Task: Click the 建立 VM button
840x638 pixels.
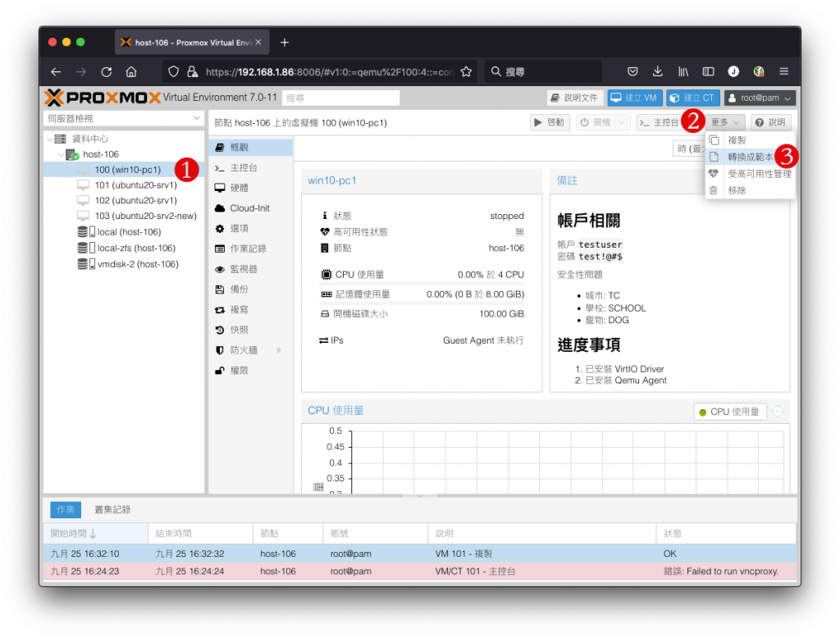Action: tap(635, 98)
